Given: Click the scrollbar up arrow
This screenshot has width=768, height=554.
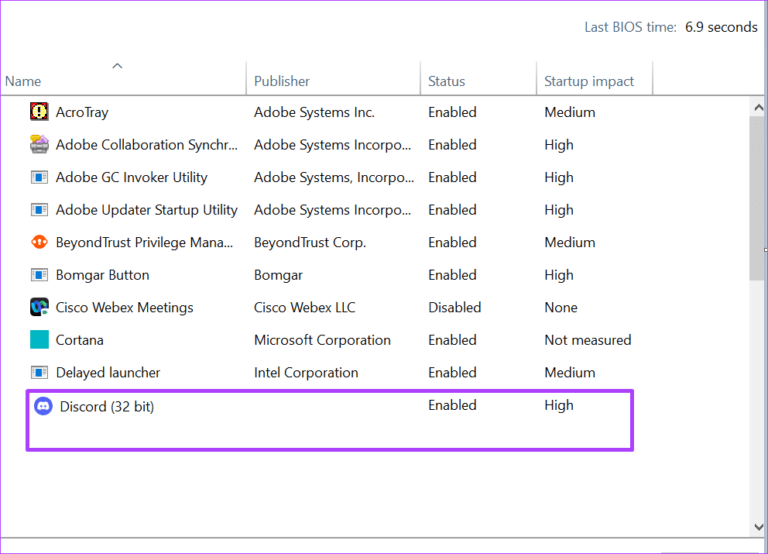Looking at the screenshot, I should pos(759,107).
